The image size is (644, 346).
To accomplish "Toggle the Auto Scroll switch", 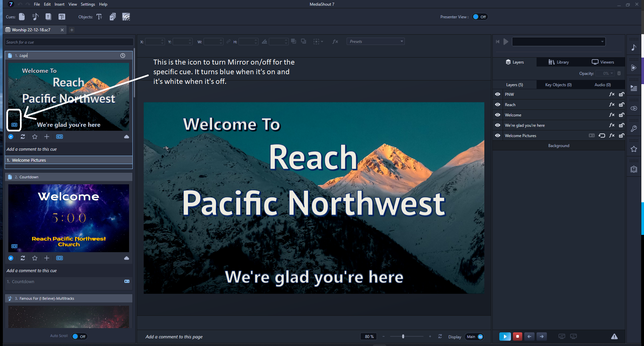I will 79,336.
